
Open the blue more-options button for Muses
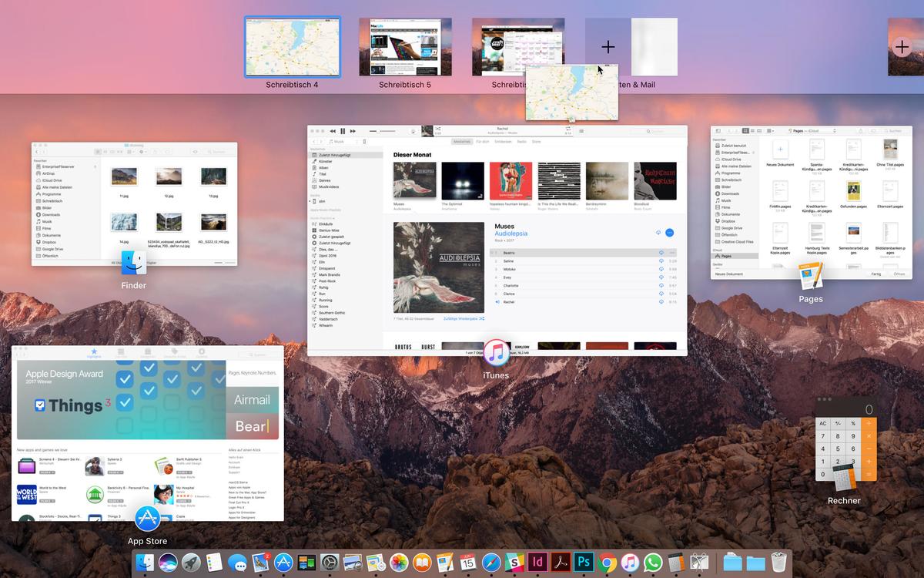point(669,233)
